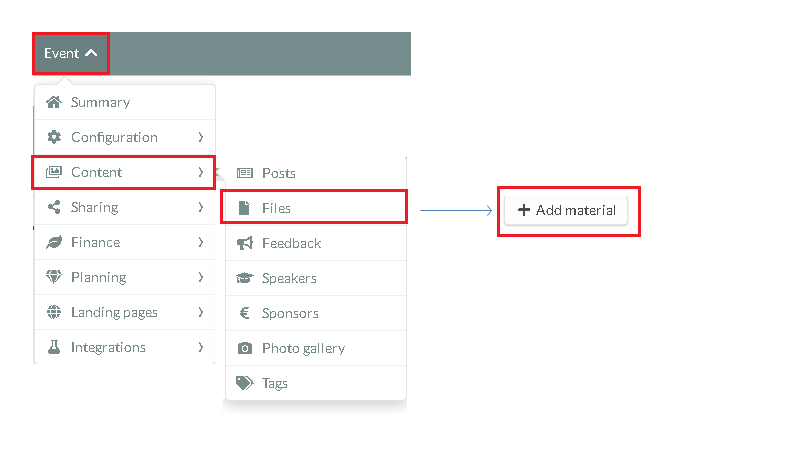Click the Planning diamond icon
The height and width of the screenshot is (449, 795).
(54, 277)
